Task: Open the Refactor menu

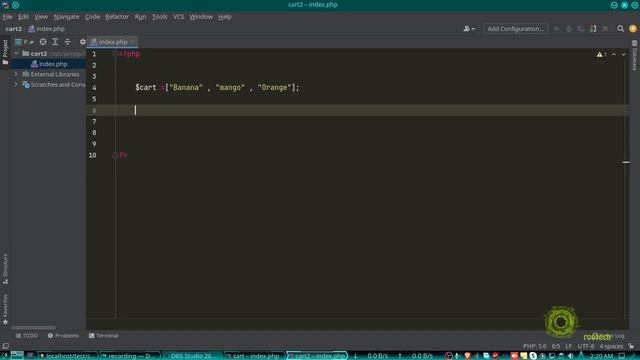Action: 117,17
